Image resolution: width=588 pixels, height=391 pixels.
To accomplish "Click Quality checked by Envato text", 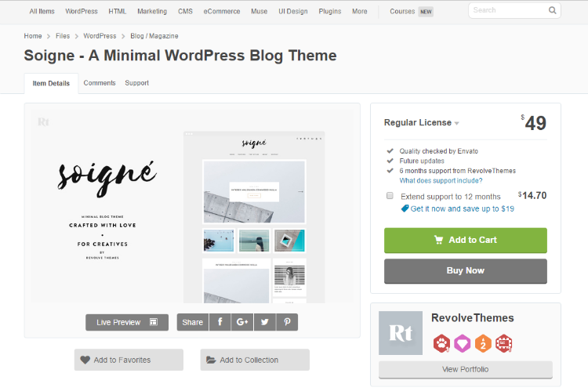I will (438, 151).
